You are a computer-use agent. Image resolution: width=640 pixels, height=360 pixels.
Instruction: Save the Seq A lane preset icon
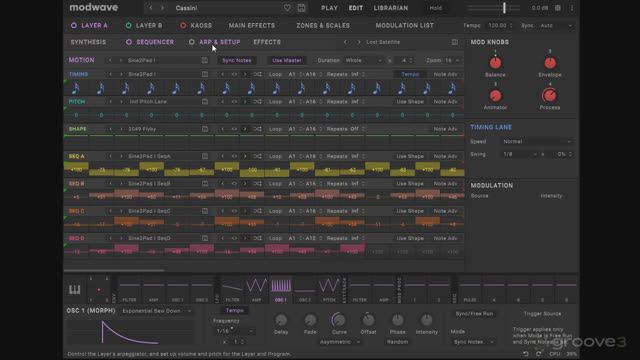pyautogui.click(x=205, y=156)
